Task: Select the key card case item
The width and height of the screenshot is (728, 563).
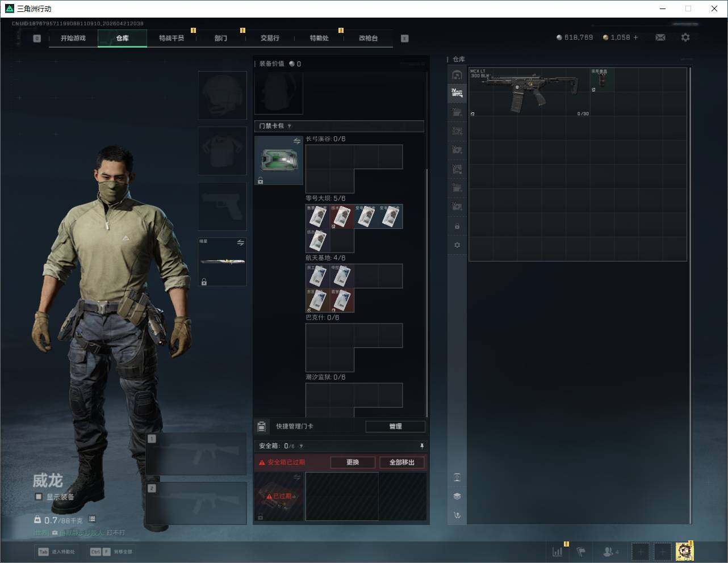Action: pos(279,161)
